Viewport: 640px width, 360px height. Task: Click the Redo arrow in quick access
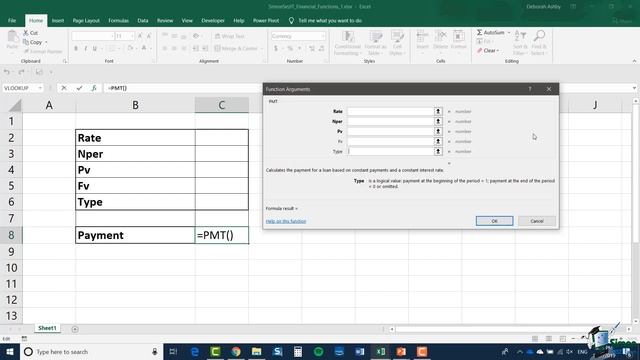[21, 72]
